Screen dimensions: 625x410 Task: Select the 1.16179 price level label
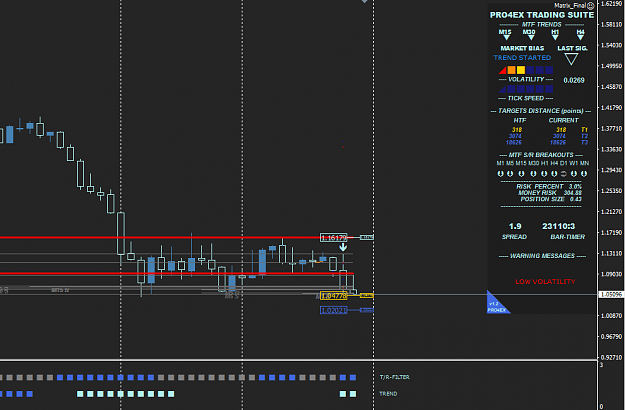334,238
